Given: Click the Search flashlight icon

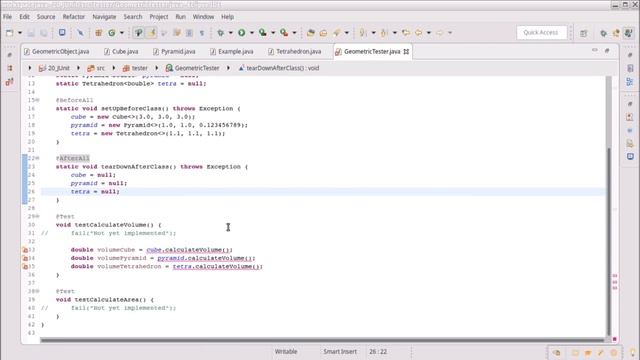Looking at the screenshot, I should 337,33.
